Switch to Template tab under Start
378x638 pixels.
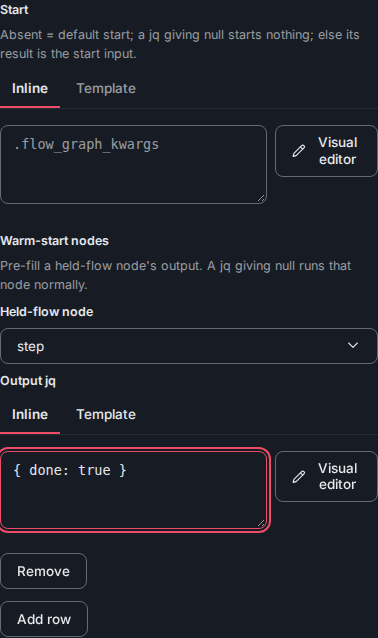click(106, 89)
